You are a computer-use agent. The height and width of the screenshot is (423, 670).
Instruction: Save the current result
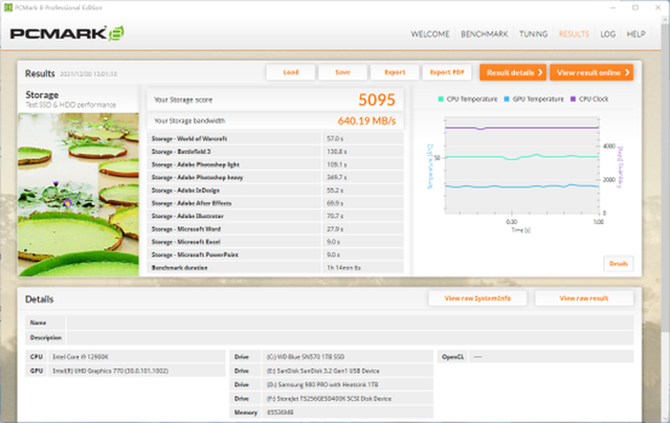tap(342, 72)
